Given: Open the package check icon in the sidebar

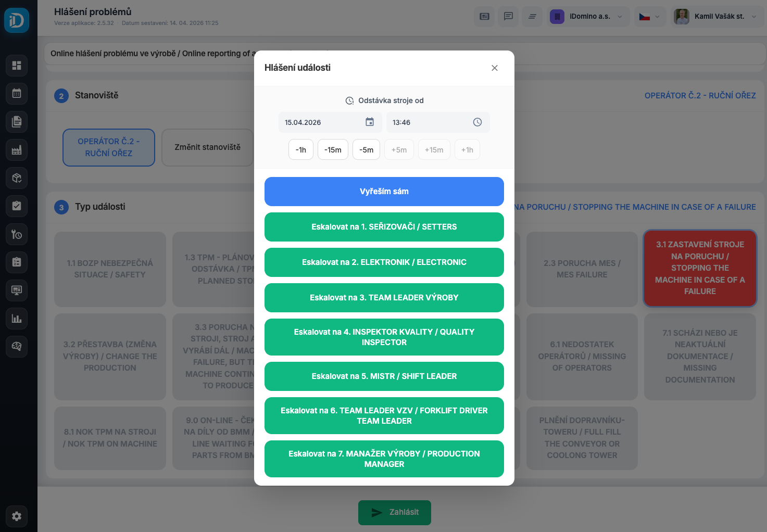Looking at the screenshot, I should pyautogui.click(x=17, y=178).
